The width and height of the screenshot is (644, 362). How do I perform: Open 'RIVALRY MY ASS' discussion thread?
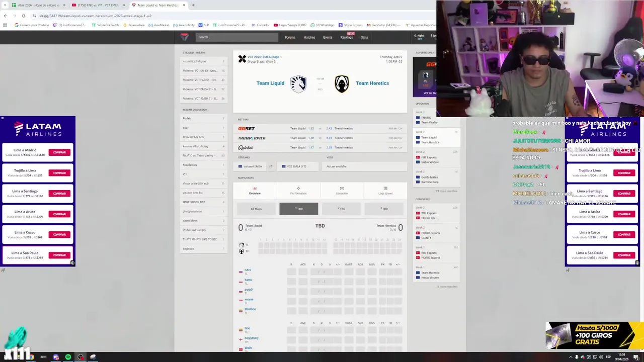pos(204,137)
